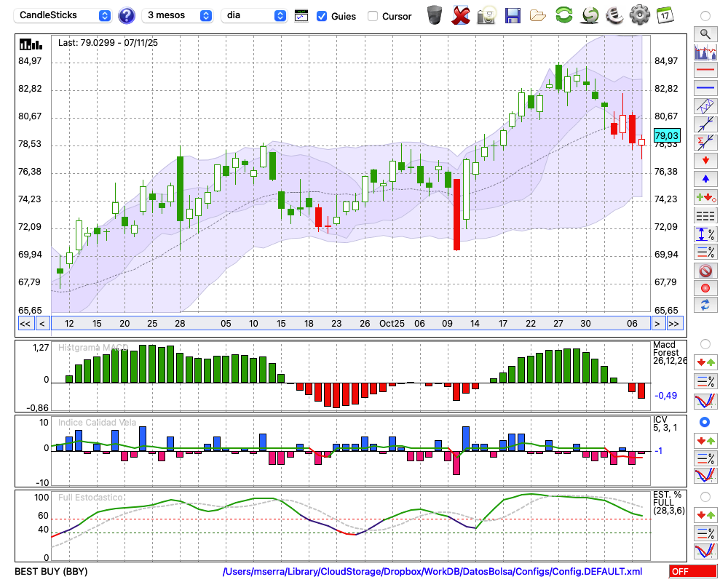
Task: Click the Macd panel lines percent button
Action: tap(705, 381)
